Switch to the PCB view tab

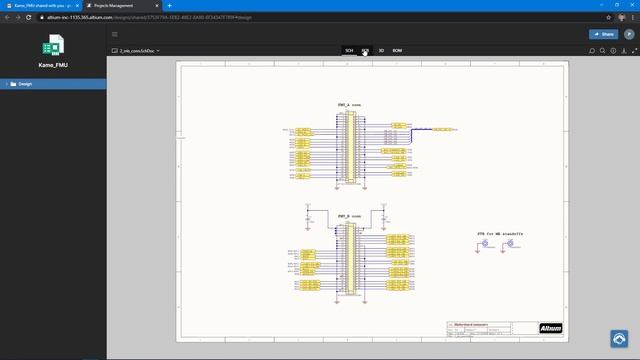coord(365,51)
